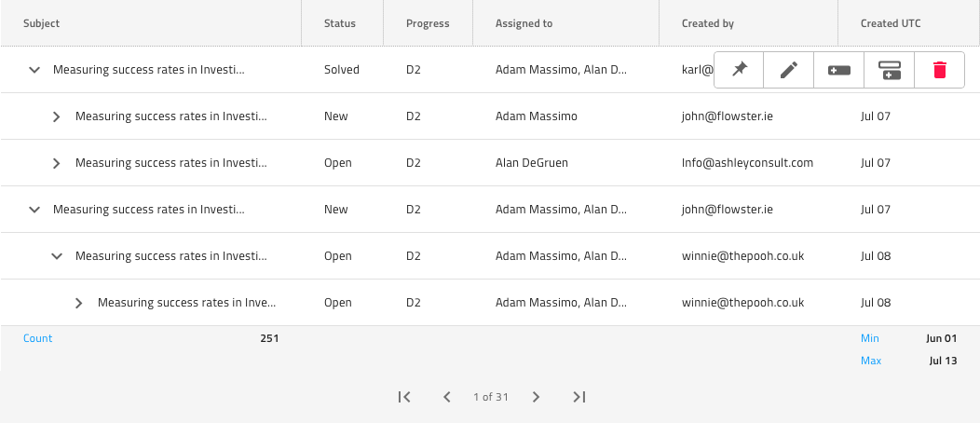
Task: Click the add child row icon
Action: tap(890, 70)
